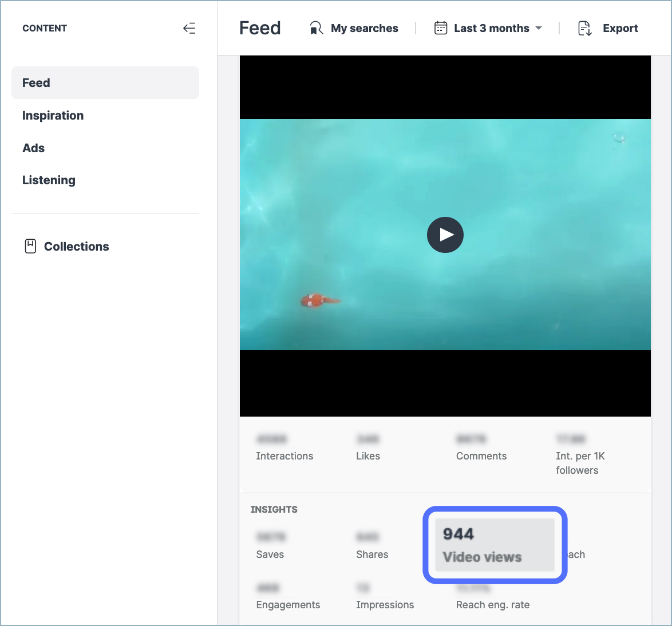This screenshot has height=626, width=672.
Task: Click the Export text button
Action: coord(620,28)
